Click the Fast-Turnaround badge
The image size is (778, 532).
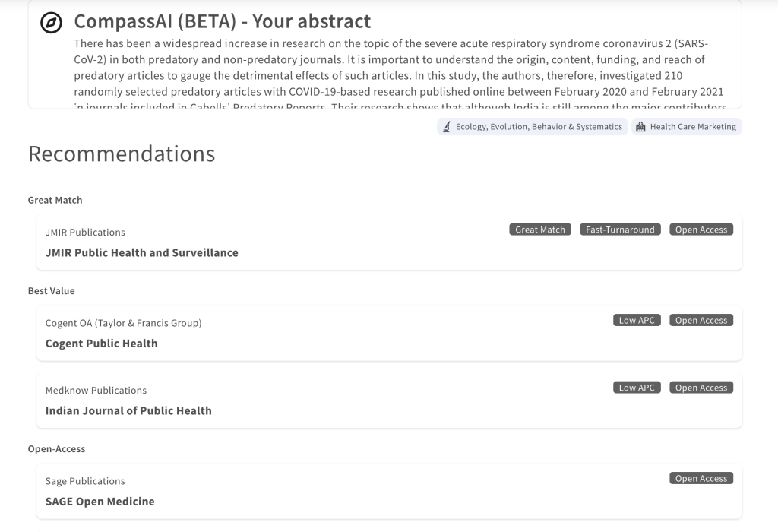(620, 229)
